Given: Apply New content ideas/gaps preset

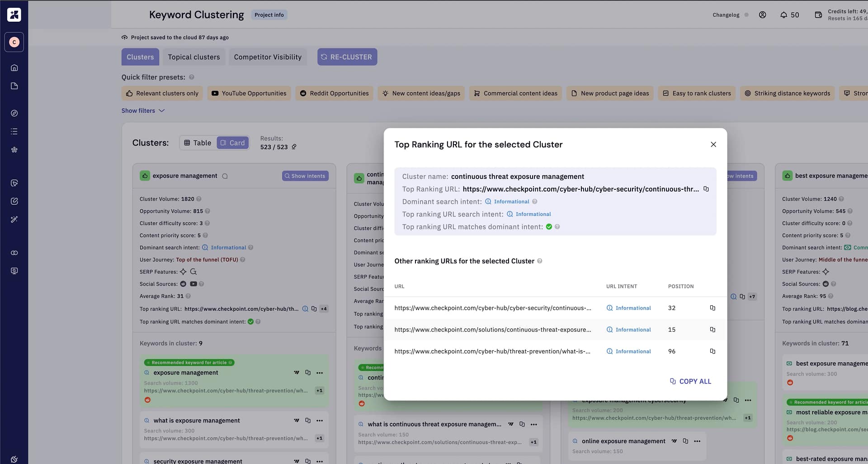Looking at the screenshot, I should tap(421, 94).
